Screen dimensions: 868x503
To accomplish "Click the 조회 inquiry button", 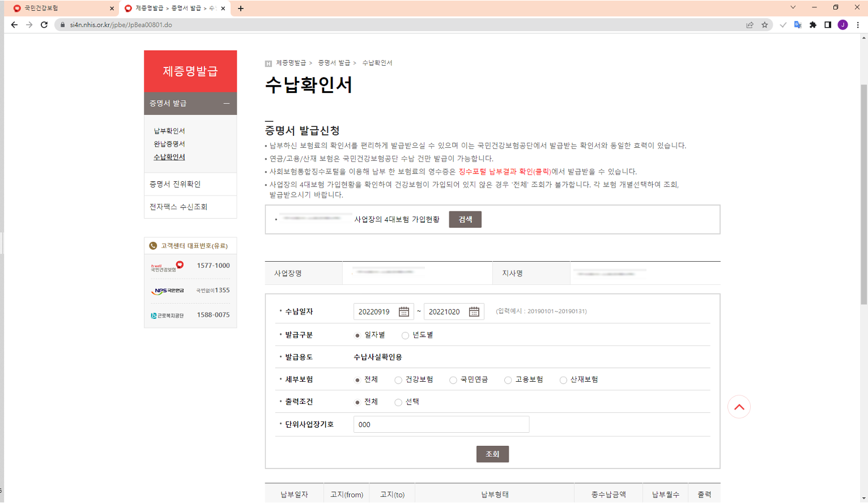I will point(492,454).
